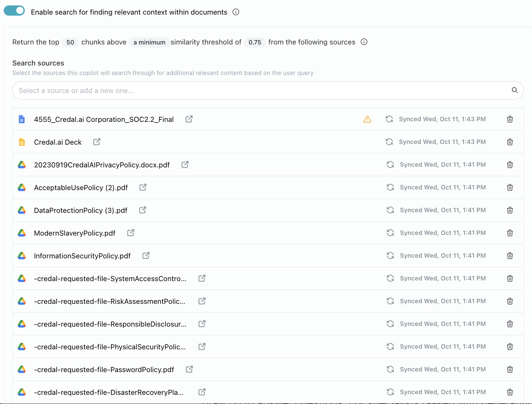Edit the similarity threshold value 0.75
The height and width of the screenshot is (404, 532).
tap(255, 42)
